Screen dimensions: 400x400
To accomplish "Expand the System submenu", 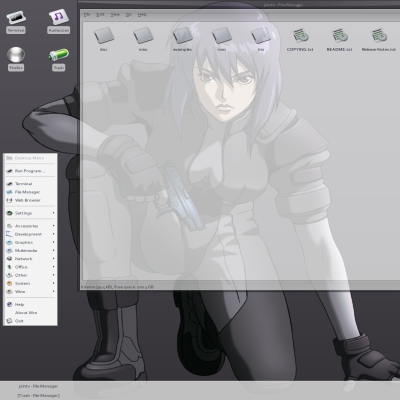I will pos(30,283).
